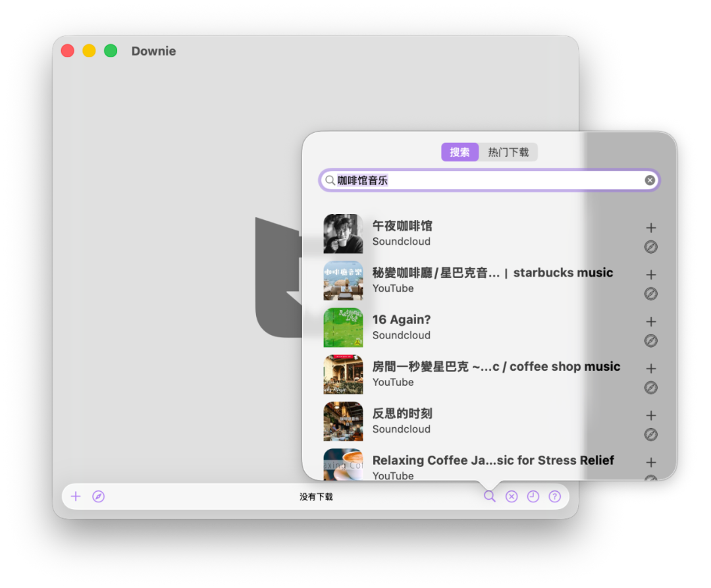Click the coffee shop music video thumbnail
The height and width of the screenshot is (588, 711).
point(343,374)
